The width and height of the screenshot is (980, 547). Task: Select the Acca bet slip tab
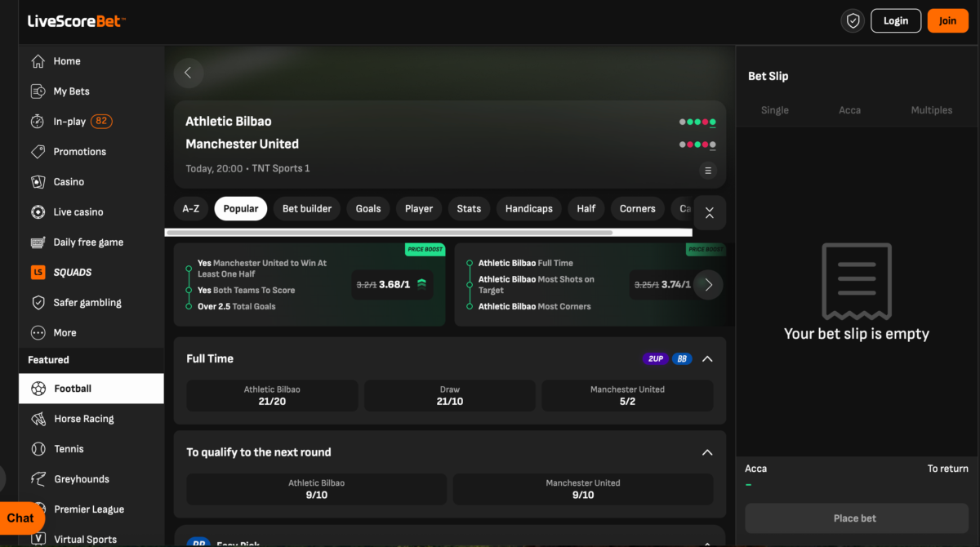click(x=850, y=110)
